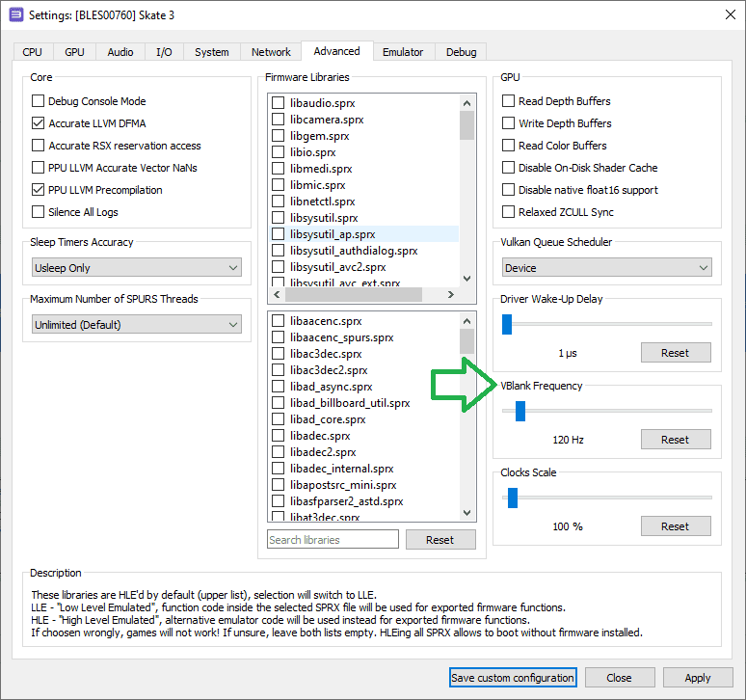Open Sleep Timers Accuracy dropdown
746x700 pixels.
pyautogui.click(x=137, y=267)
